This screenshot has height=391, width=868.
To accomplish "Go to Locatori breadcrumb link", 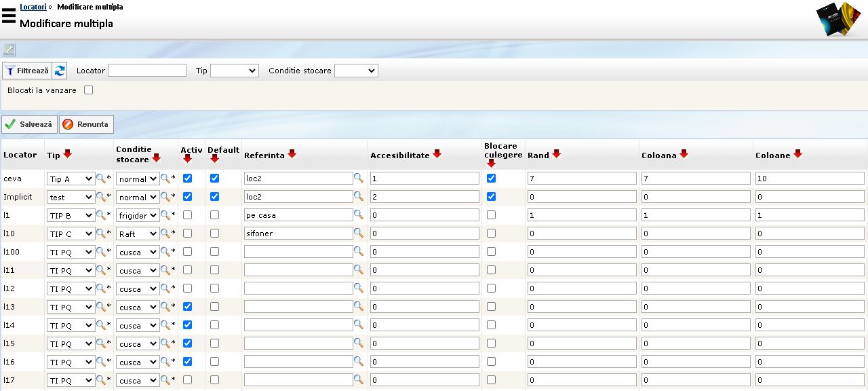I will pos(33,7).
